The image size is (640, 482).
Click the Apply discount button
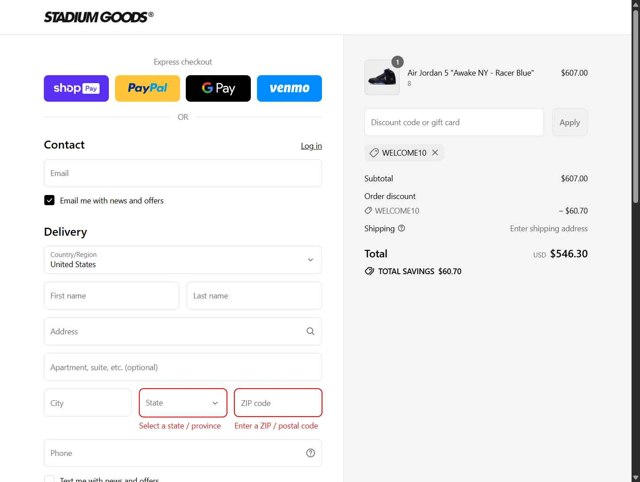569,122
